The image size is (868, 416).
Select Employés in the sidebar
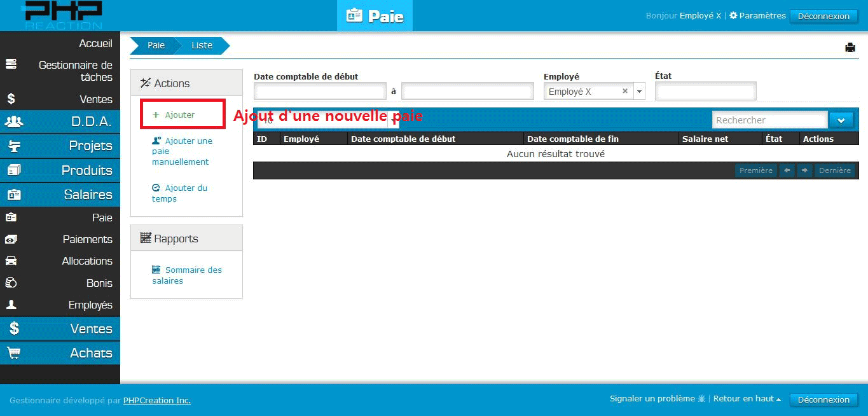pyautogui.click(x=90, y=305)
